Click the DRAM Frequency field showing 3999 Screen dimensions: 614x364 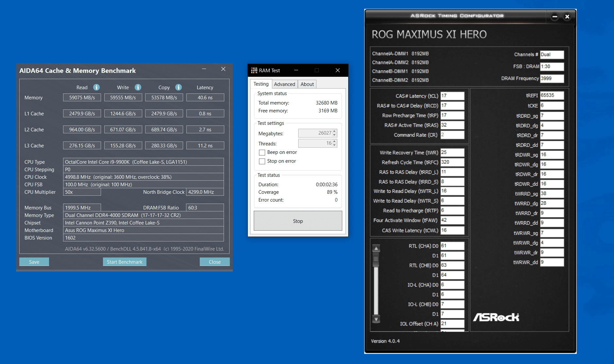pyautogui.click(x=552, y=78)
